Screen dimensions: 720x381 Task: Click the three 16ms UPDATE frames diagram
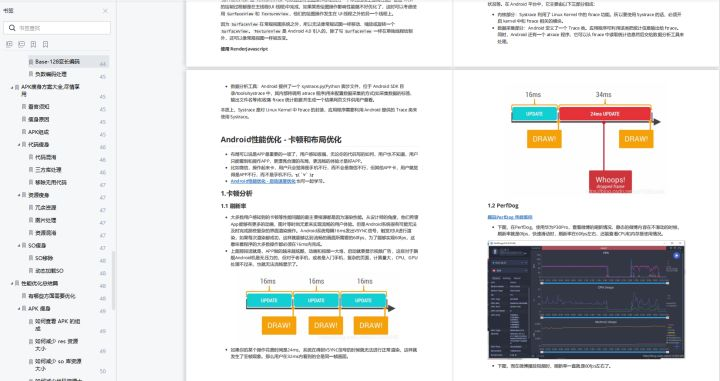pos(320,306)
